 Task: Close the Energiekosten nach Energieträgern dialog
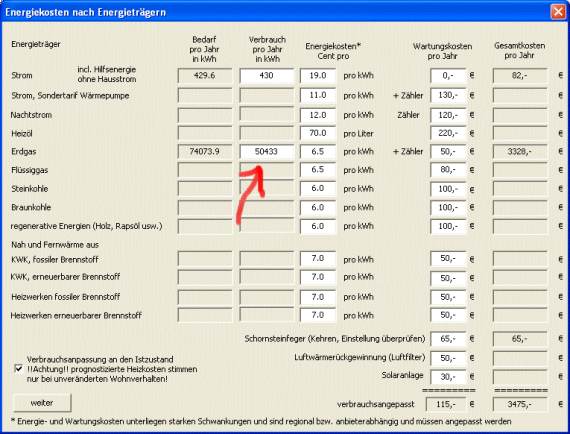pyautogui.click(x=558, y=12)
